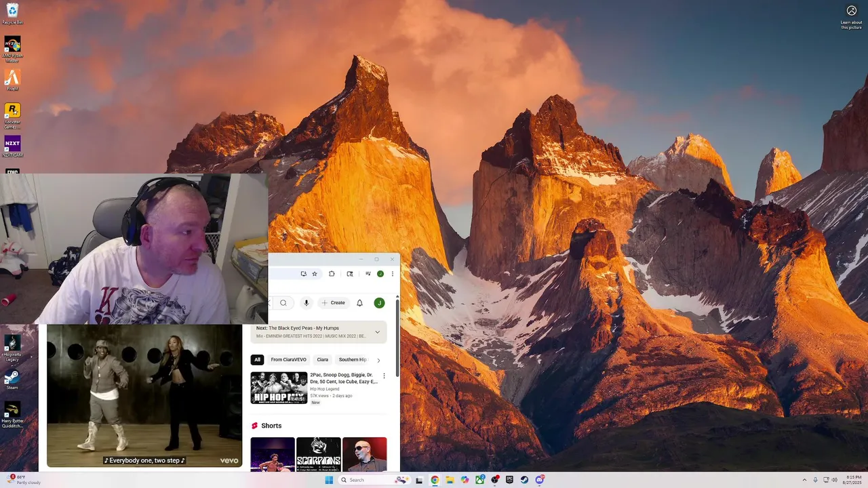Open the sunglasses man Shorts thumbnail
The height and width of the screenshot is (488, 868).
[365, 454]
